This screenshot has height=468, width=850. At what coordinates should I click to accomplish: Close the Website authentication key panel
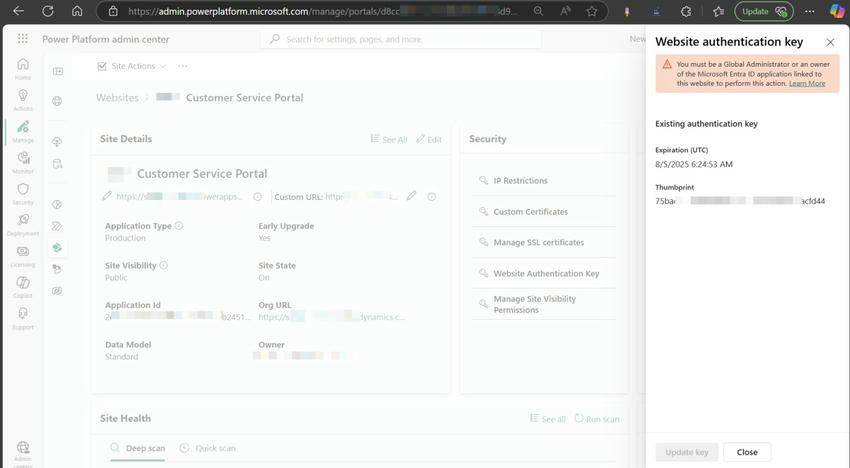pos(829,42)
